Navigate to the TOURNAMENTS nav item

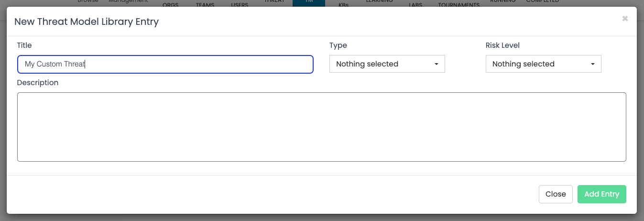click(458, 5)
